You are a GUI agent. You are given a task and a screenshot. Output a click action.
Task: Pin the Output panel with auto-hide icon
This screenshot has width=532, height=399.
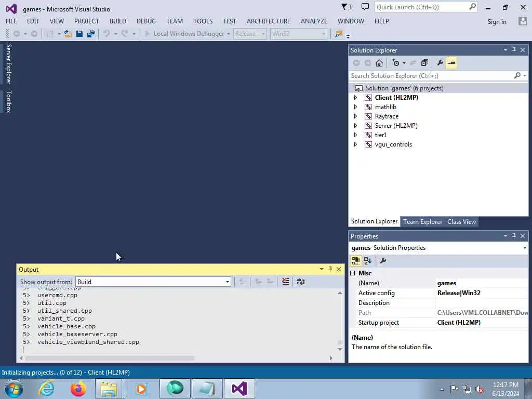[x=330, y=269]
